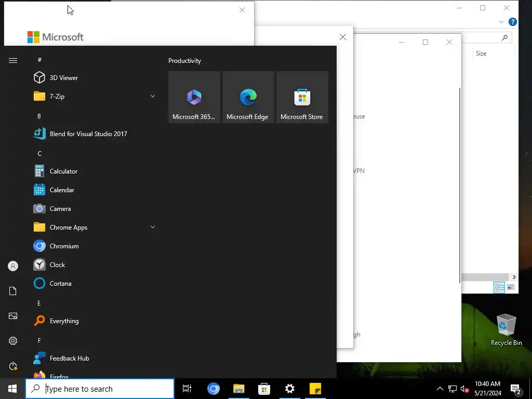The image size is (532, 399).
Task: Click the Power button in Start sidebar
Action: click(x=13, y=366)
